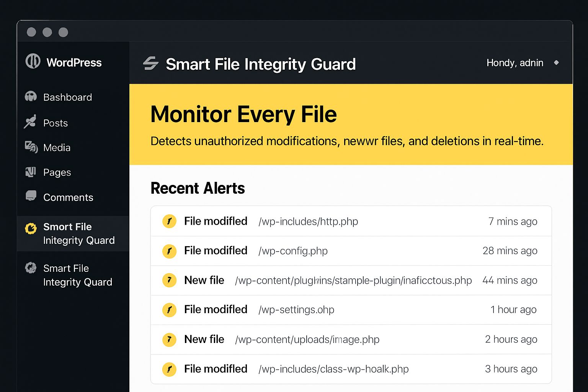The image size is (588, 392).
Task: Go to the Media menu item
Action: pos(57,148)
